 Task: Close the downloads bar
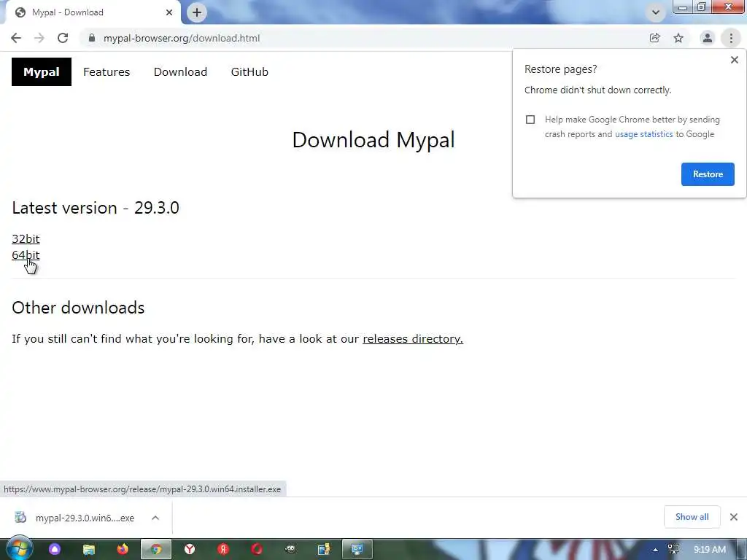click(x=734, y=517)
